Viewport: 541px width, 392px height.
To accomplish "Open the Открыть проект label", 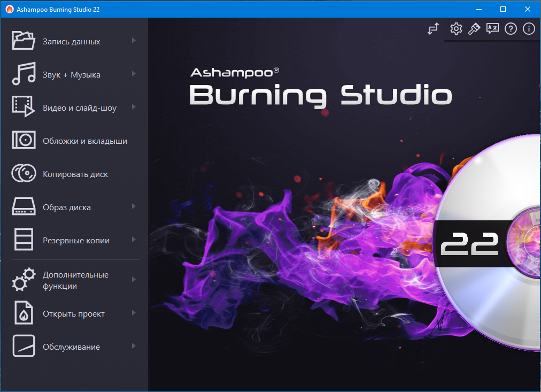I will coord(73,314).
